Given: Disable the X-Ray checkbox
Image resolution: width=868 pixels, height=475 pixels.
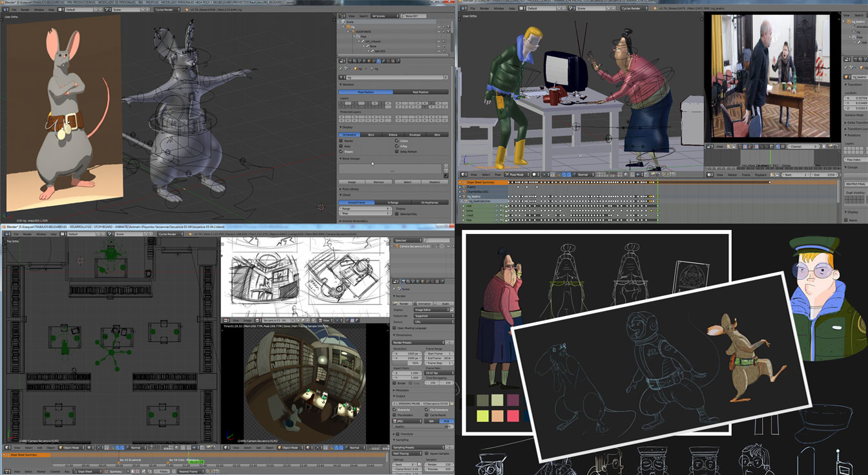Looking at the screenshot, I should [x=397, y=146].
